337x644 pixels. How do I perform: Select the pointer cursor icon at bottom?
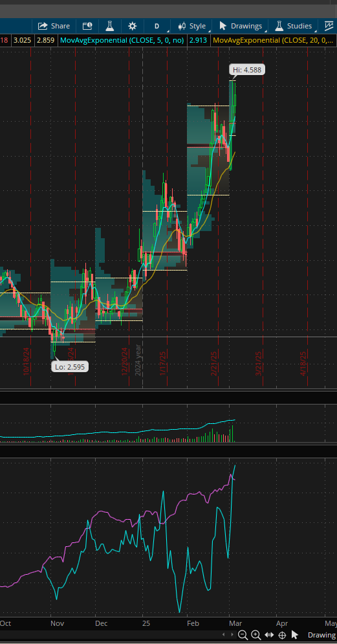[294, 635]
